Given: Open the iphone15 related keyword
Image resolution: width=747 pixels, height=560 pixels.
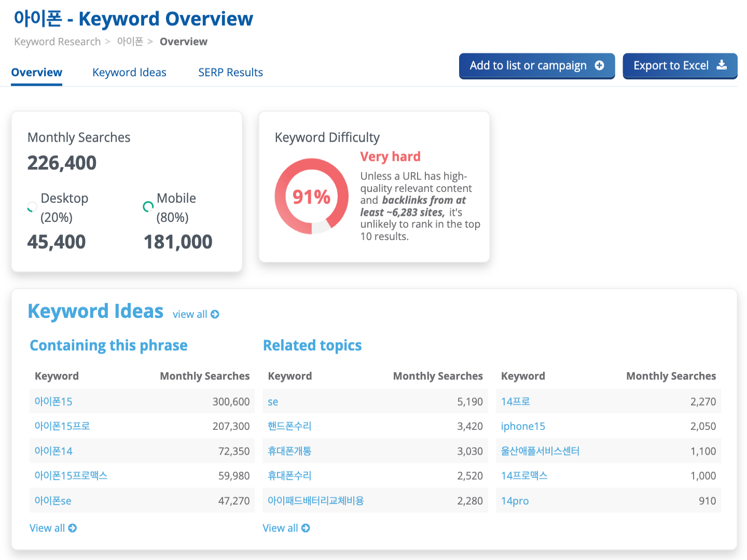Looking at the screenshot, I should pyautogui.click(x=523, y=426).
